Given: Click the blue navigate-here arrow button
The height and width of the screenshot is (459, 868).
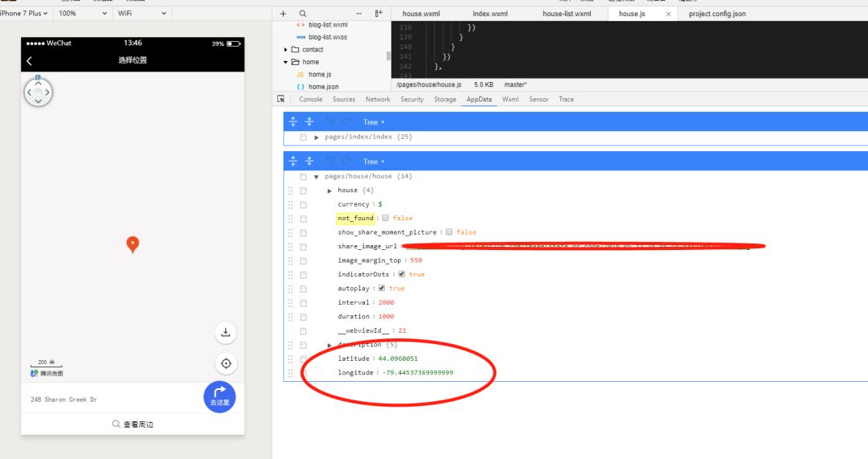Looking at the screenshot, I should click(x=219, y=396).
